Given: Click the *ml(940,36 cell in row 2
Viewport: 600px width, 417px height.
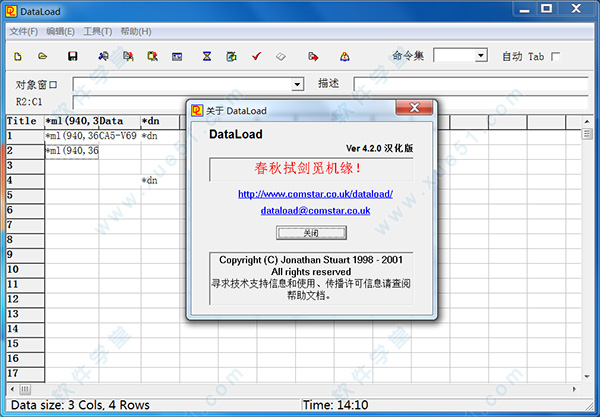Looking at the screenshot, I should (72, 151).
